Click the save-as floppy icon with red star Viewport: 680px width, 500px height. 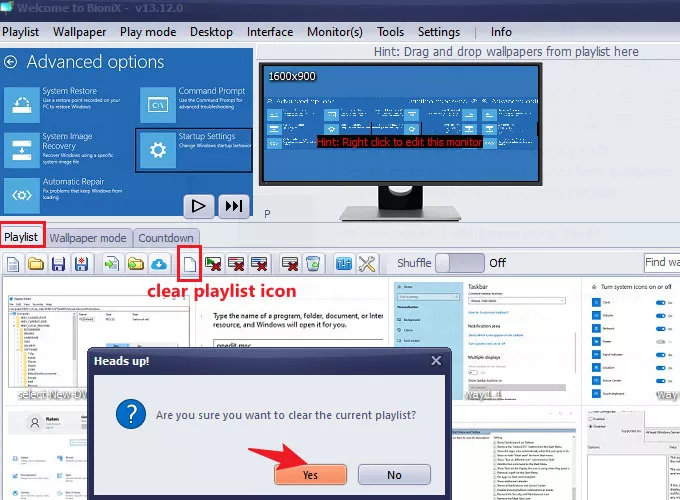click(81, 264)
